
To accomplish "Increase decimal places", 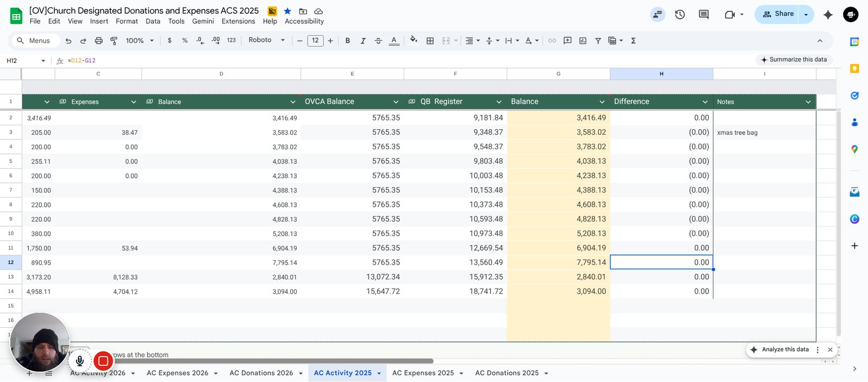I will (215, 41).
